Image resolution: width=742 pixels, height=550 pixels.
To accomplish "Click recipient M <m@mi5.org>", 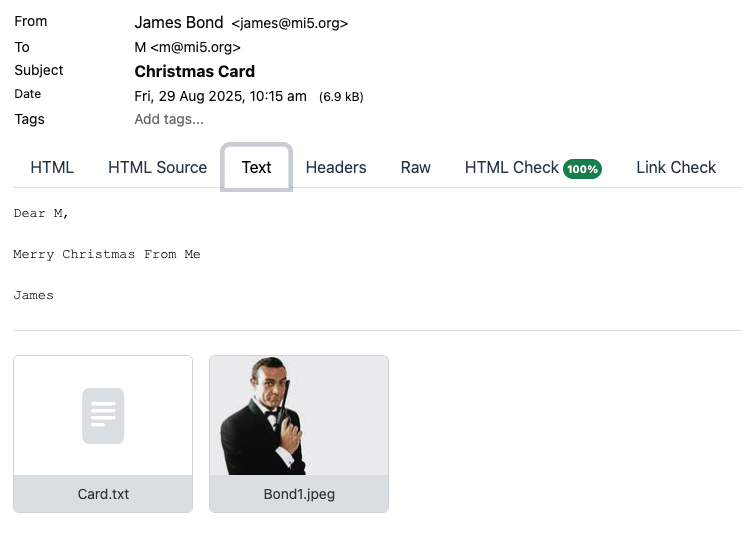I will 187,47.
